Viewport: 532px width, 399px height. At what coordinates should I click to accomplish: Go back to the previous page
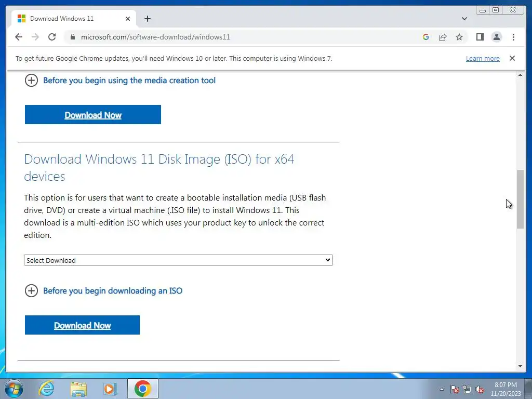pos(19,37)
